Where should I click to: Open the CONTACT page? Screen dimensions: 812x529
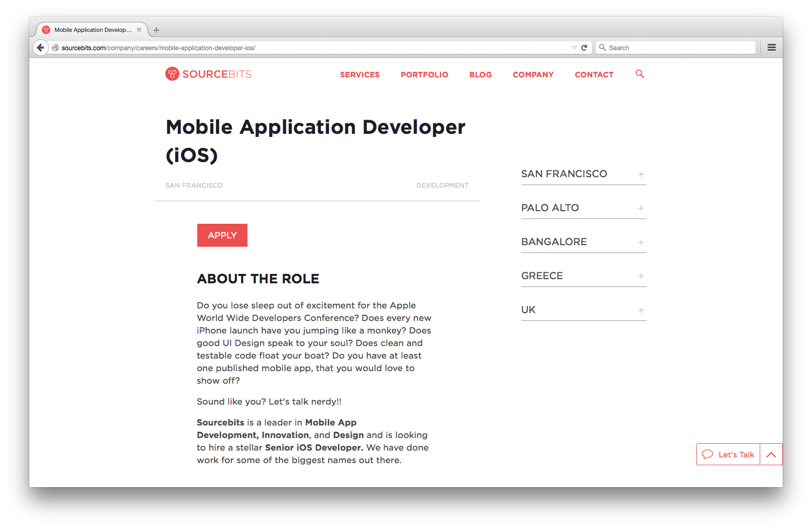click(594, 75)
